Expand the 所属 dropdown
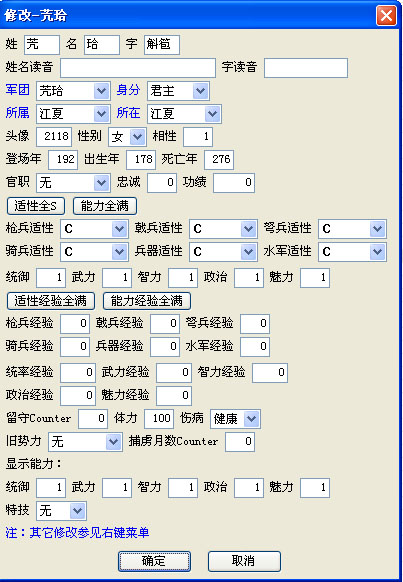 [x=73, y=114]
